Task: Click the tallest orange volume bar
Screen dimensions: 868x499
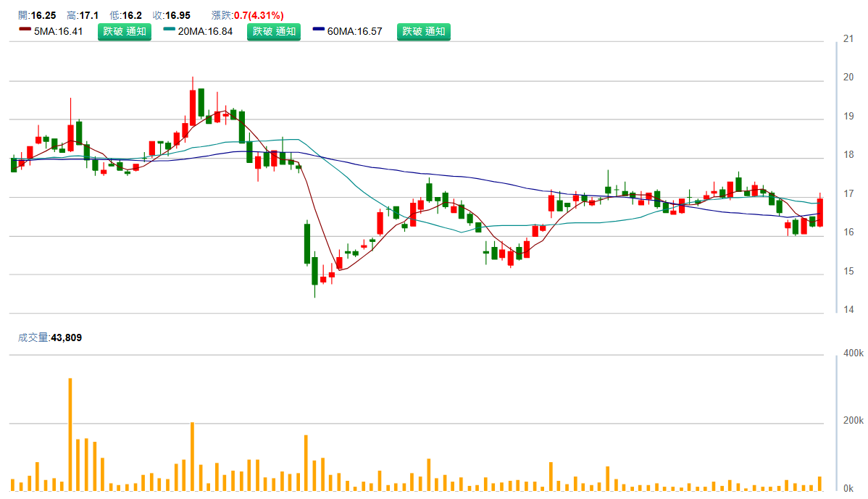Action: tap(70, 433)
